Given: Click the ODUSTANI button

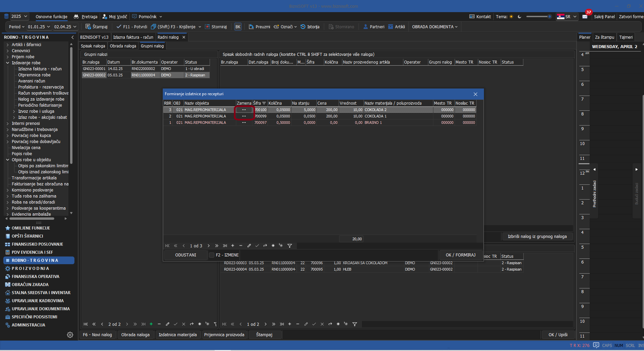Looking at the screenshot, I should tap(185, 255).
